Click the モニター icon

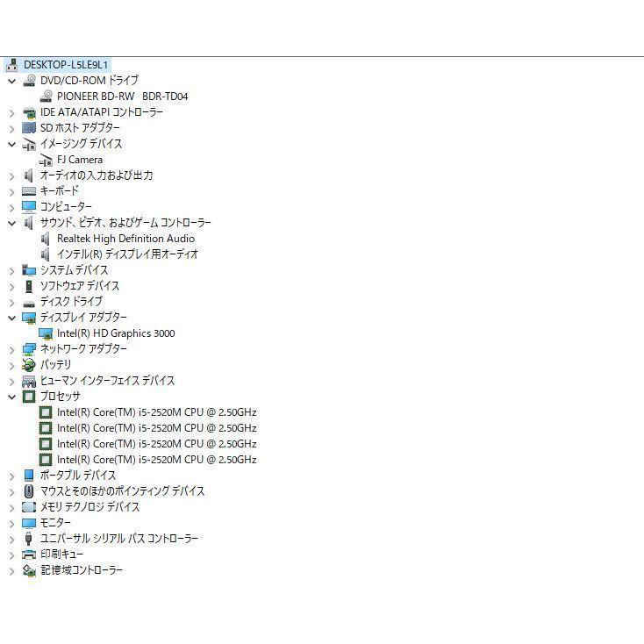click(x=29, y=523)
